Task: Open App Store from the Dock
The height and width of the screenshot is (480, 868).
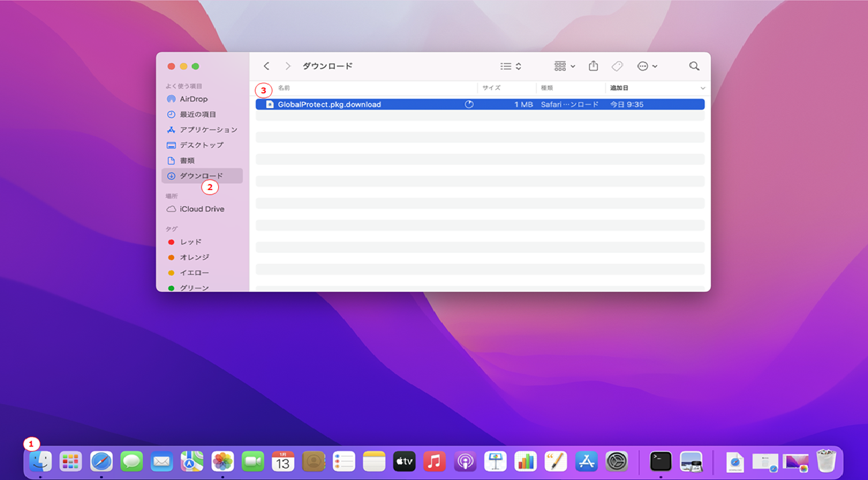Action: 586,461
